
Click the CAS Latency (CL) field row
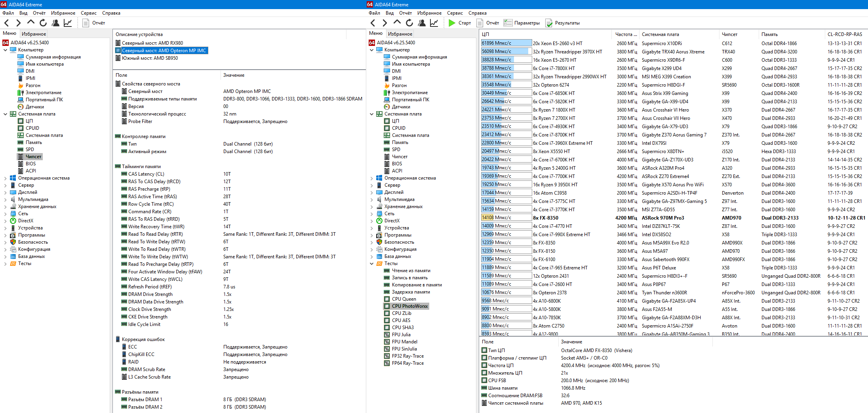[239, 174]
